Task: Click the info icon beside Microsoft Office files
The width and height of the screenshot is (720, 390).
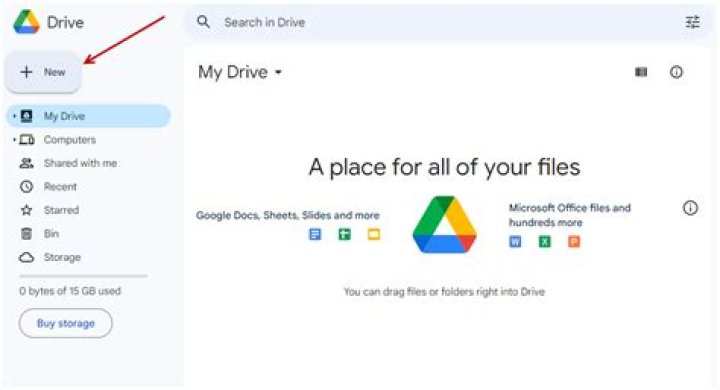Action: [x=690, y=208]
